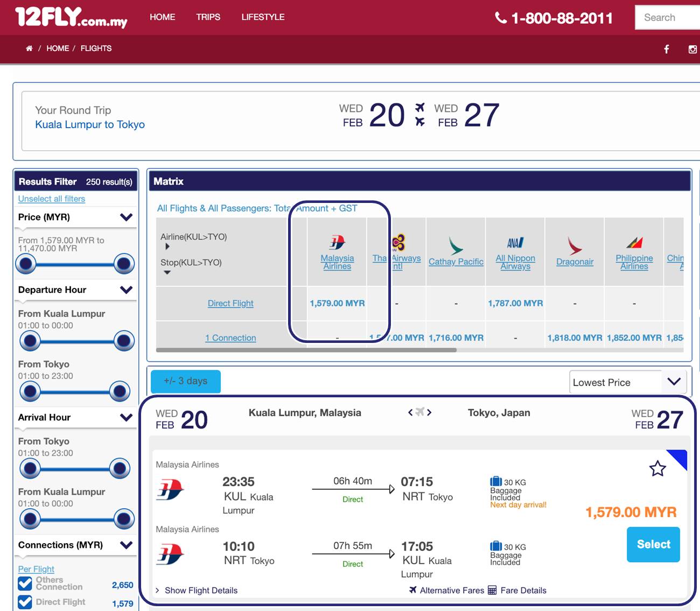Click baggage icon on return flight
This screenshot has height=611, width=700.
pos(496,546)
